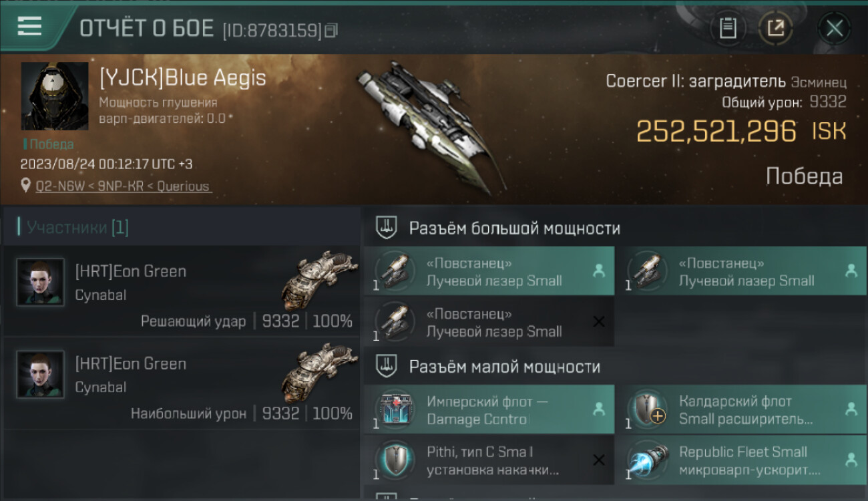Toggle person marker on Калдарский флот module
The height and width of the screenshot is (501, 868).
[x=851, y=409]
